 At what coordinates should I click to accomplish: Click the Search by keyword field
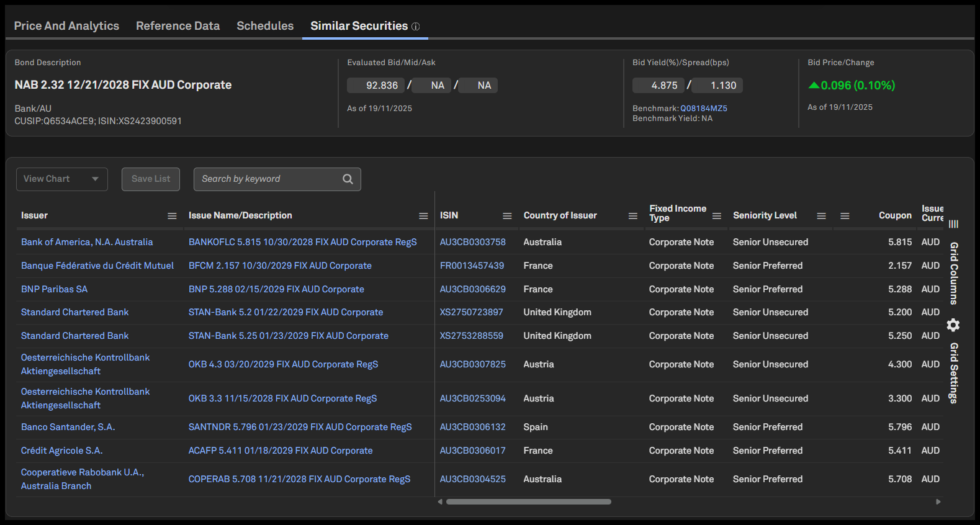[x=267, y=179]
